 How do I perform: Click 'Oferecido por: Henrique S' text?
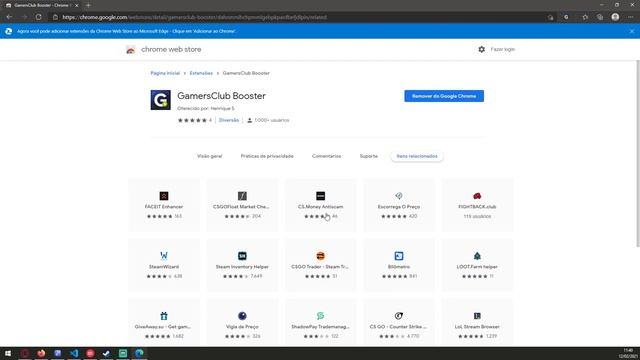(206, 109)
